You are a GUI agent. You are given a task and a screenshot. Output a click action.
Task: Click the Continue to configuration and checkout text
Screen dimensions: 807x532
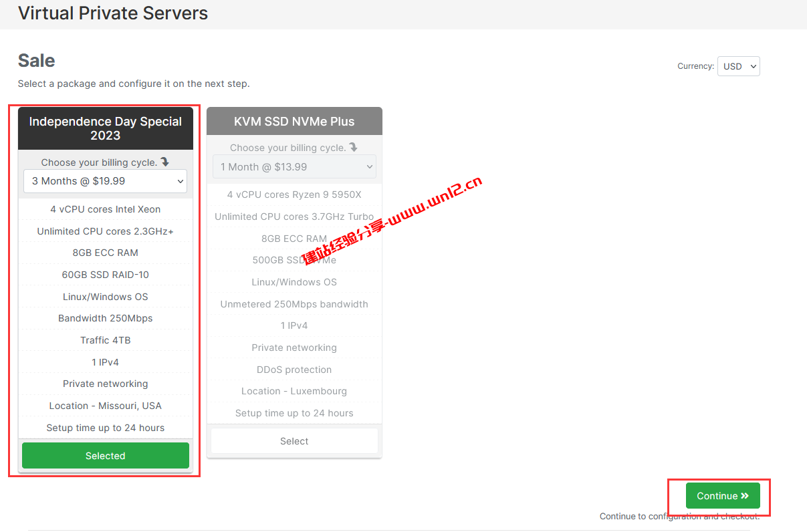(x=679, y=516)
